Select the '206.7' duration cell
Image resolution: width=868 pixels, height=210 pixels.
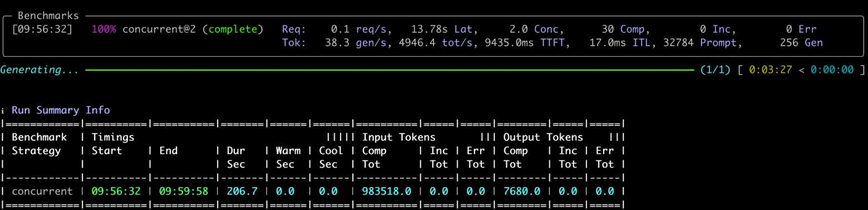(x=242, y=191)
